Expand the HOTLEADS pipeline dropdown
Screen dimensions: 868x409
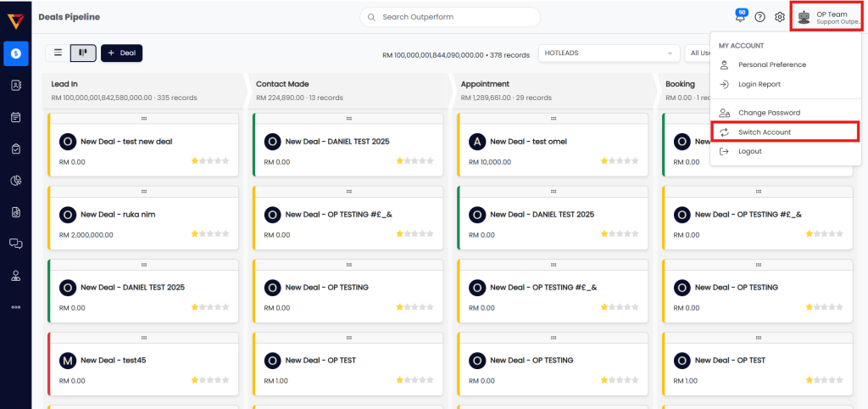point(609,53)
